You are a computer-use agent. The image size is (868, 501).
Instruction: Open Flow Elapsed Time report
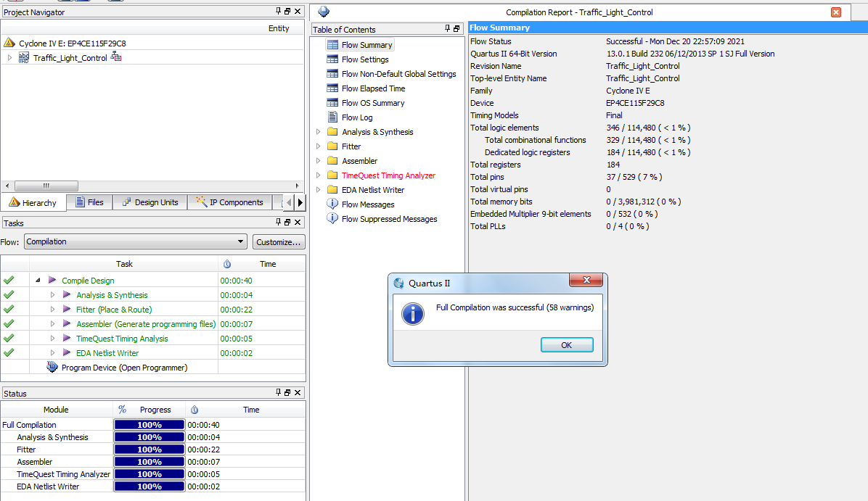373,88
